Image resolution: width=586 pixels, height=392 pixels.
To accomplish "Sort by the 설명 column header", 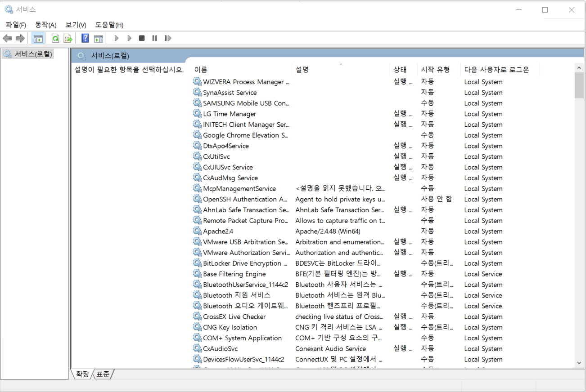I will coord(341,69).
